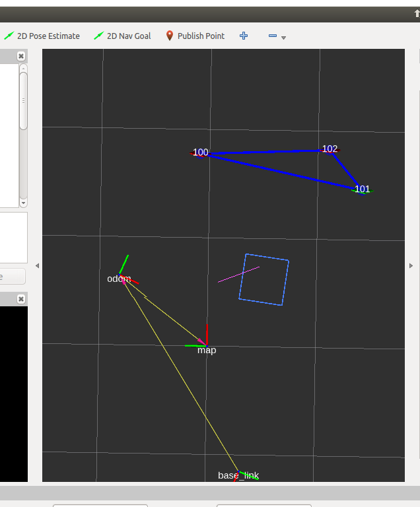Click the map frame label
The height and width of the screenshot is (507, 420).
click(207, 350)
